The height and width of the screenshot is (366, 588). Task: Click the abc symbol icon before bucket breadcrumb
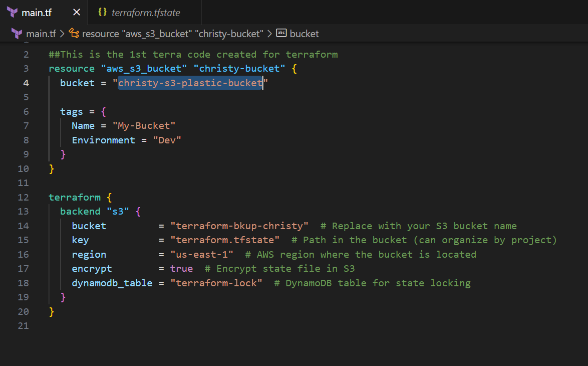[280, 34]
